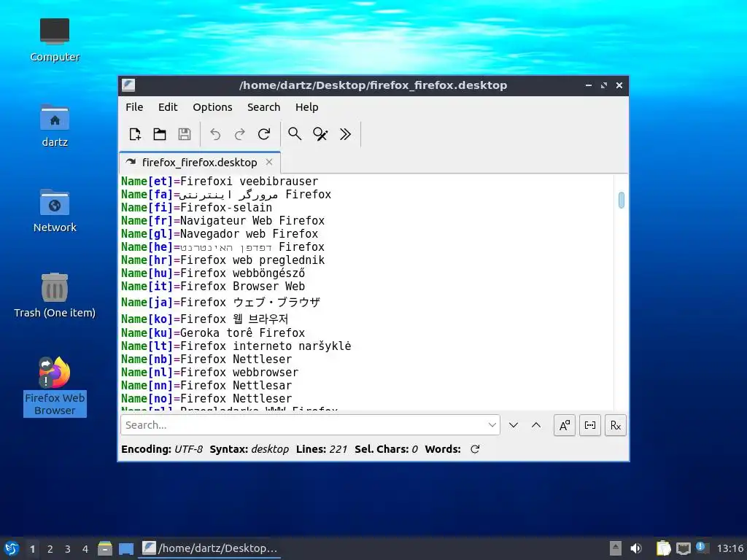Click the 13:16 taskbar clock
This screenshot has height=560, width=747.
pyautogui.click(x=730, y=548)
